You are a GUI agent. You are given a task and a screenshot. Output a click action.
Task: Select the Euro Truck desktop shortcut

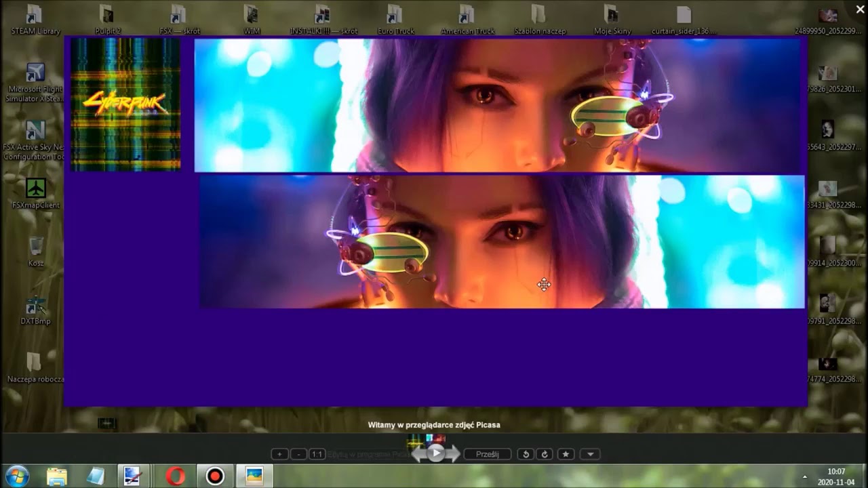[x=395, y=20]
